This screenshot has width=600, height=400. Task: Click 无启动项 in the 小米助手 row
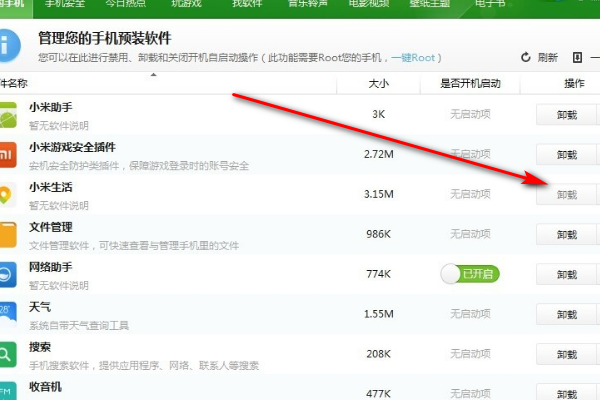[470, 114]
